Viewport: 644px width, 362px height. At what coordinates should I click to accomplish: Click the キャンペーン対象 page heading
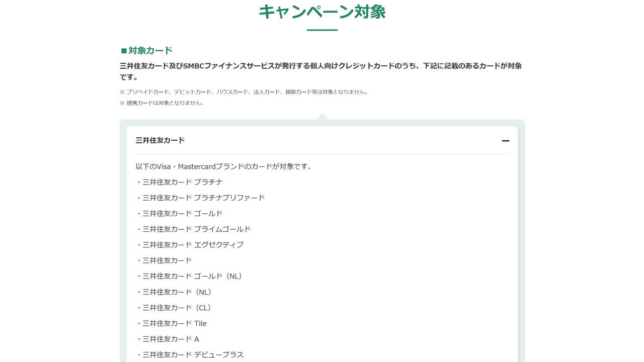pos(322,12)
